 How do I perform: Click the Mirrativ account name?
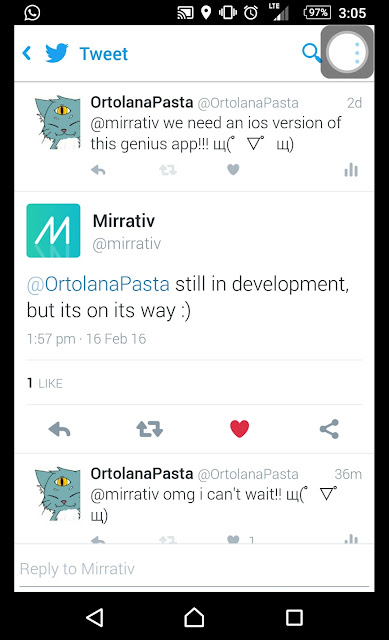point(124,221)
